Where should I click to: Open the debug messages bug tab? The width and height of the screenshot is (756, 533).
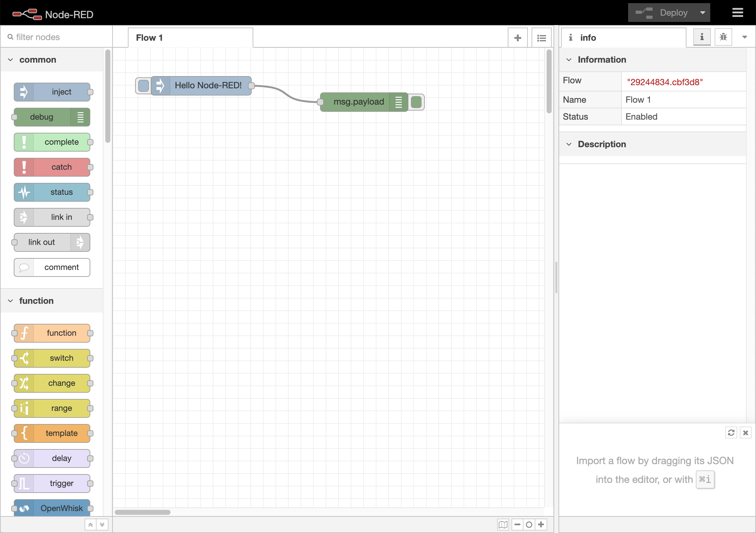pyautogui.click(x=723, y=37)
